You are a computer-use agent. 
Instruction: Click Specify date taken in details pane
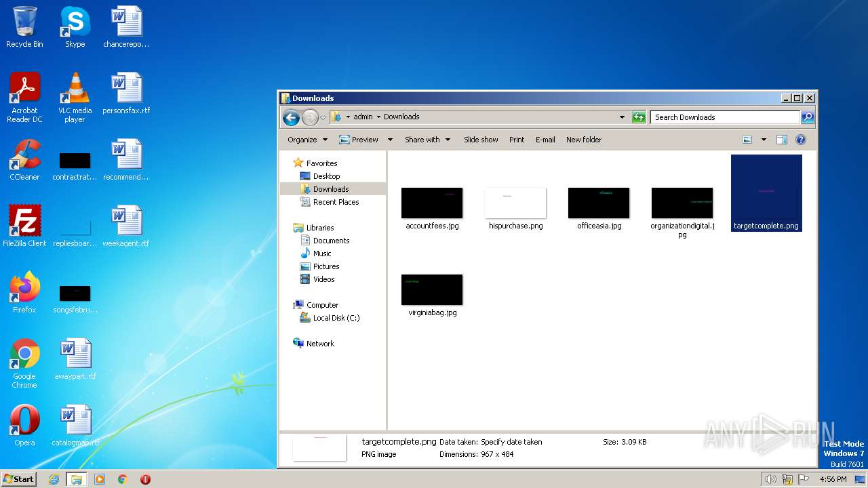(x=511, y=442)
